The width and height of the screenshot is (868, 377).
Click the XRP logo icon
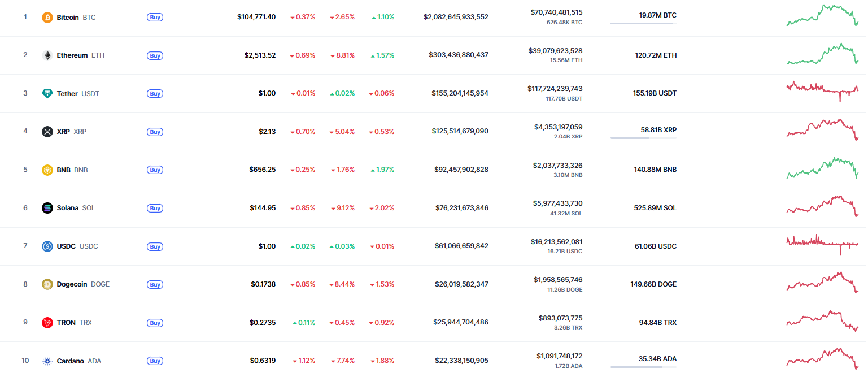(x=47, y=132)
